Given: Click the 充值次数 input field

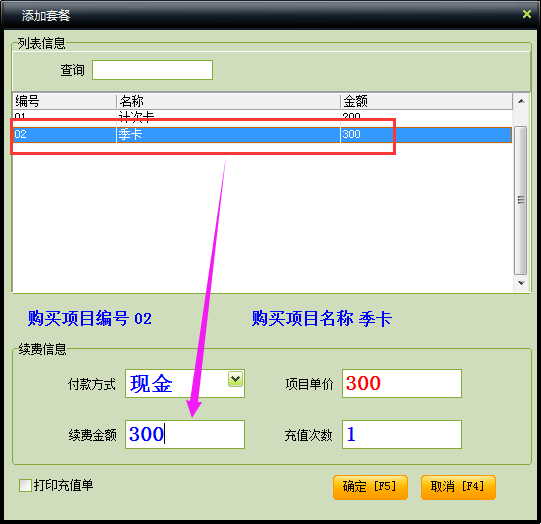Looking at the screenshot, I should click(x=402, y=434).
